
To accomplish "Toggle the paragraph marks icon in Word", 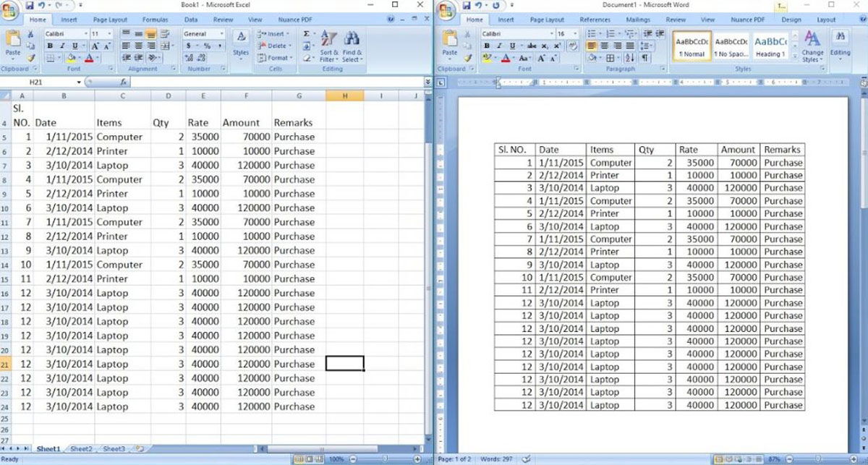I will point(644,58).
